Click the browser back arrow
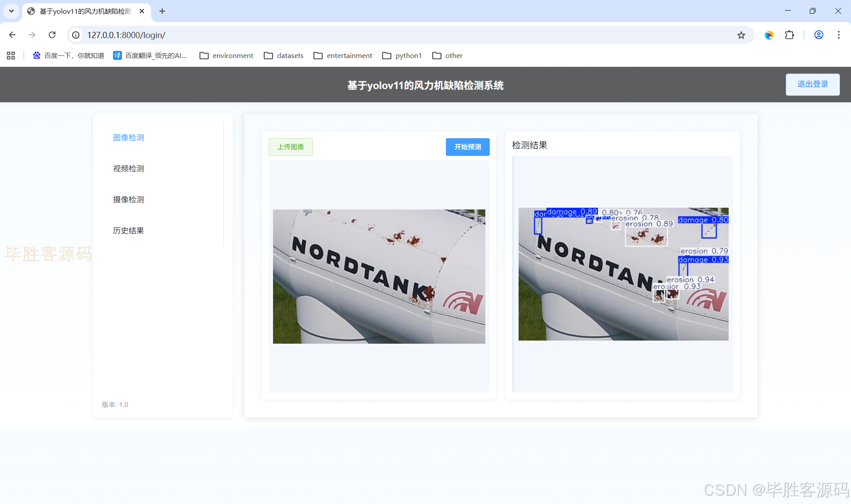The height and width of the screenshot is (504, 851). [12, 35]
